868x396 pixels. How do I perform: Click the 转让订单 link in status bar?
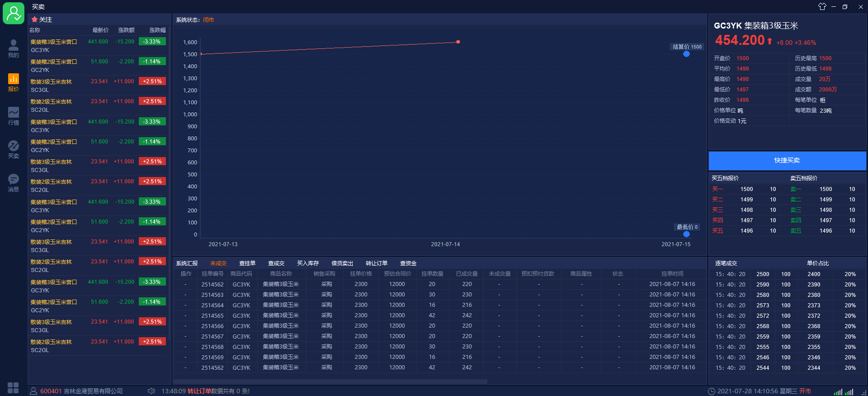tap(199, 391)
